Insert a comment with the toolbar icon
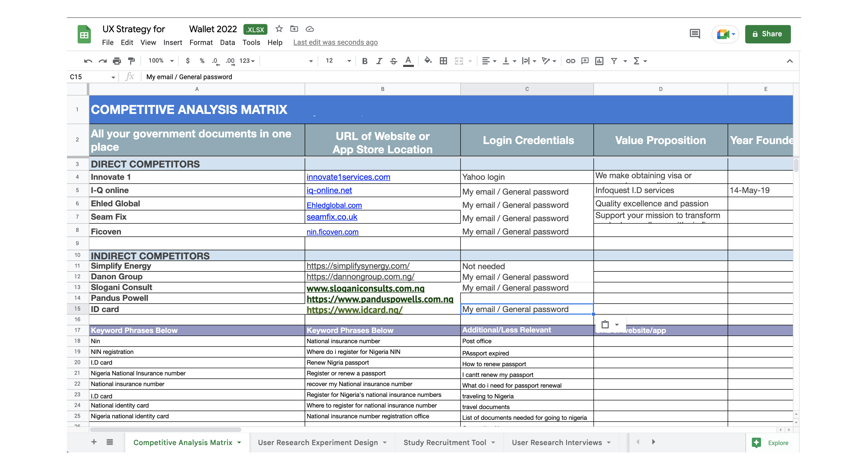Screen dimensions: 868x469 (x=585, y=61)
